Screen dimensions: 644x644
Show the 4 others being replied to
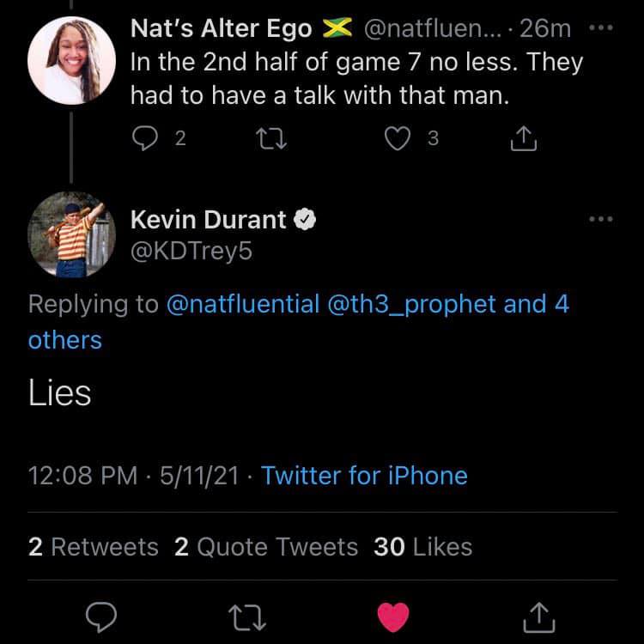[64, 340]
